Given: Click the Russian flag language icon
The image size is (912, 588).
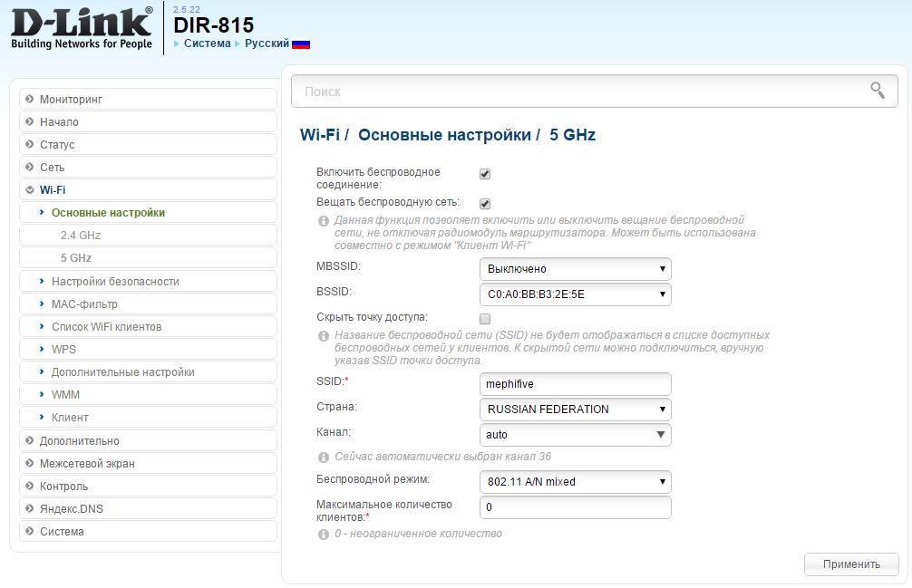Looking at the screenshot, I should (x=301, y=43).
